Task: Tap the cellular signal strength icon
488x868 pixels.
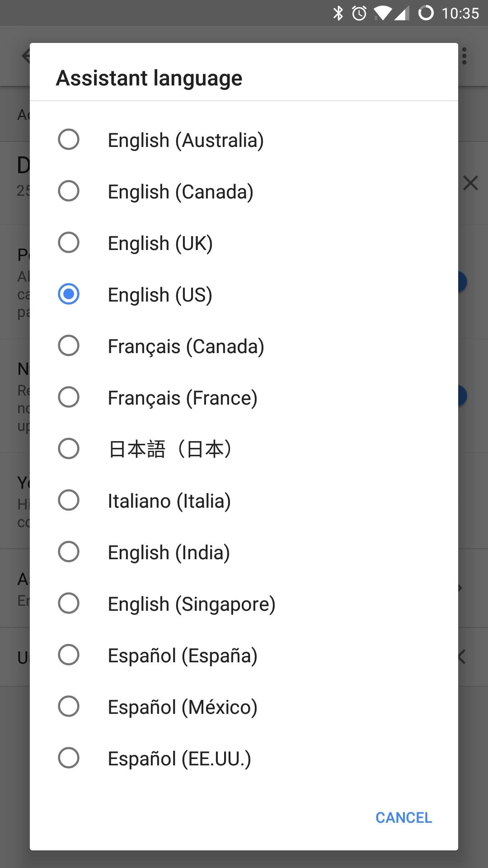Action: click(x=401, y=13)
